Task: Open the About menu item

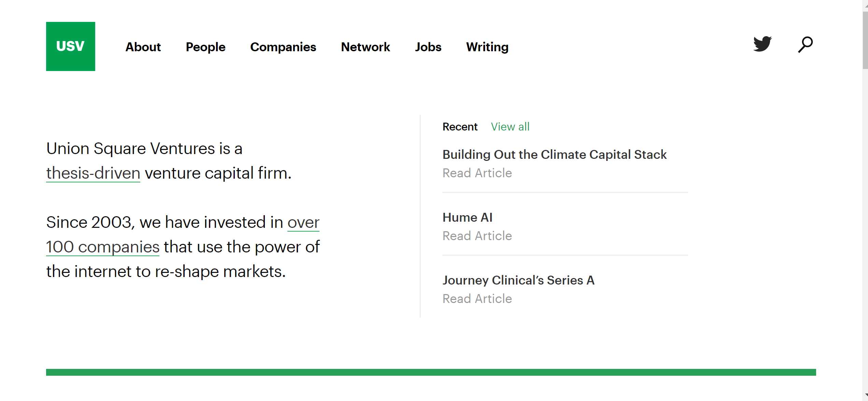Action: click(143, 47)
